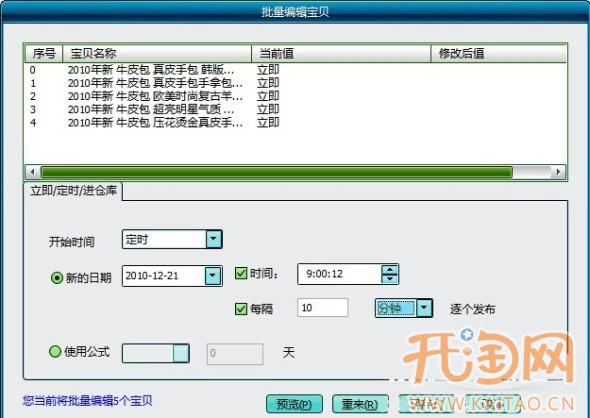The height and width of the screenshot is (418, 590).
Task: Uncheck the 时间 checkbox
Action: pyautogui.click(x=241, y=273)
